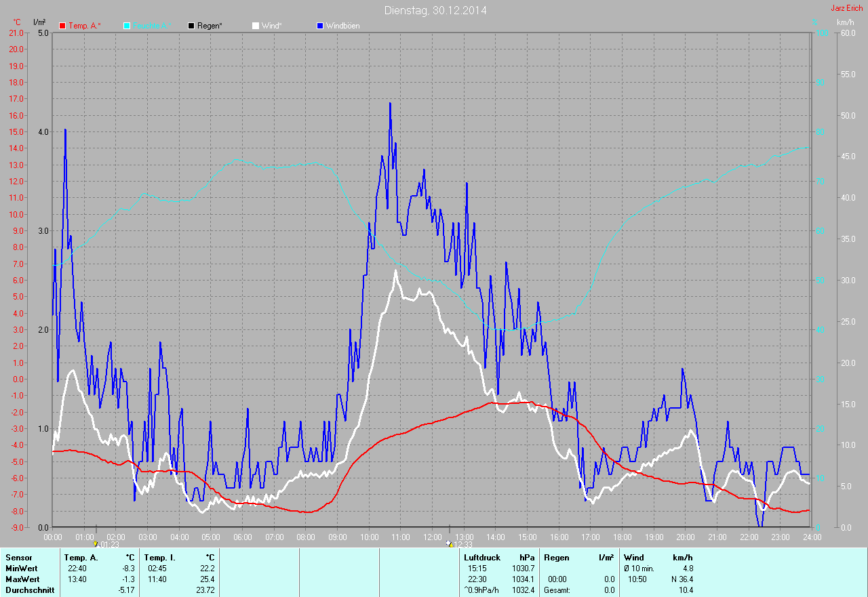This screenshot has height=597, width=868.
Task: Click the MaxWert row label
Action: [22, 579]
